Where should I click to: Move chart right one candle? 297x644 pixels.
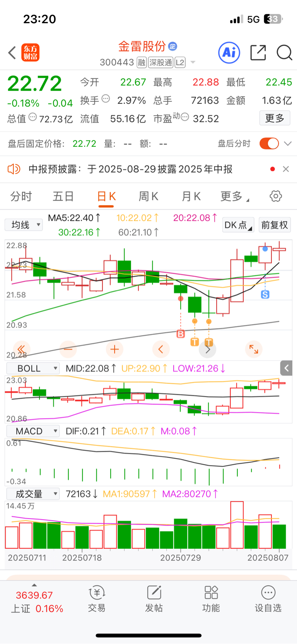[x=207, y=349]
